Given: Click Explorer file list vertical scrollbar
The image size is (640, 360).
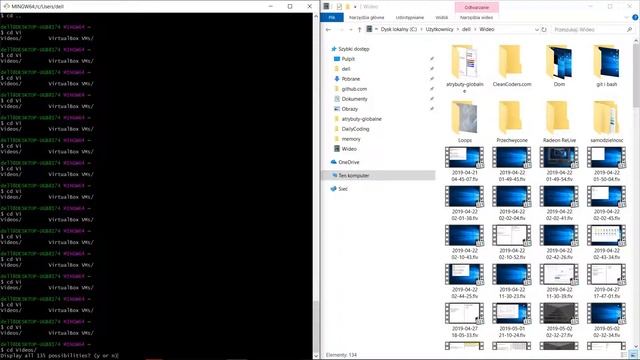Looking at the screenshot, I should [636, 194].
